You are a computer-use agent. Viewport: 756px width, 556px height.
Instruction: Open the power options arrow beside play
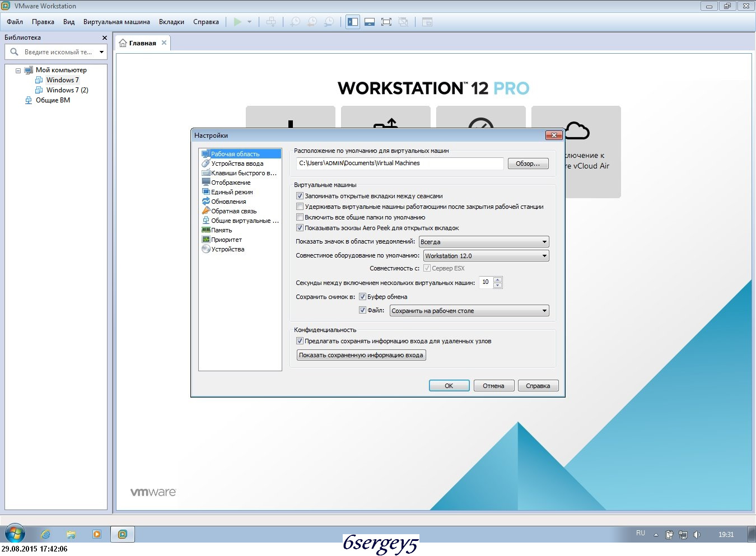coord(249,22)
